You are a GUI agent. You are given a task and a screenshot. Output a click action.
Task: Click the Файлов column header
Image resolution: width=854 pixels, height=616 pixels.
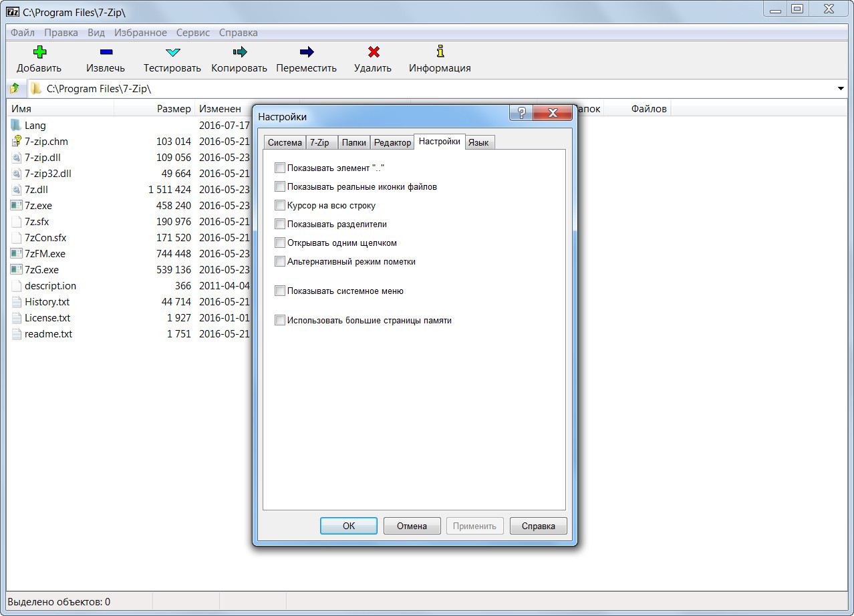[x=637, y=108]
